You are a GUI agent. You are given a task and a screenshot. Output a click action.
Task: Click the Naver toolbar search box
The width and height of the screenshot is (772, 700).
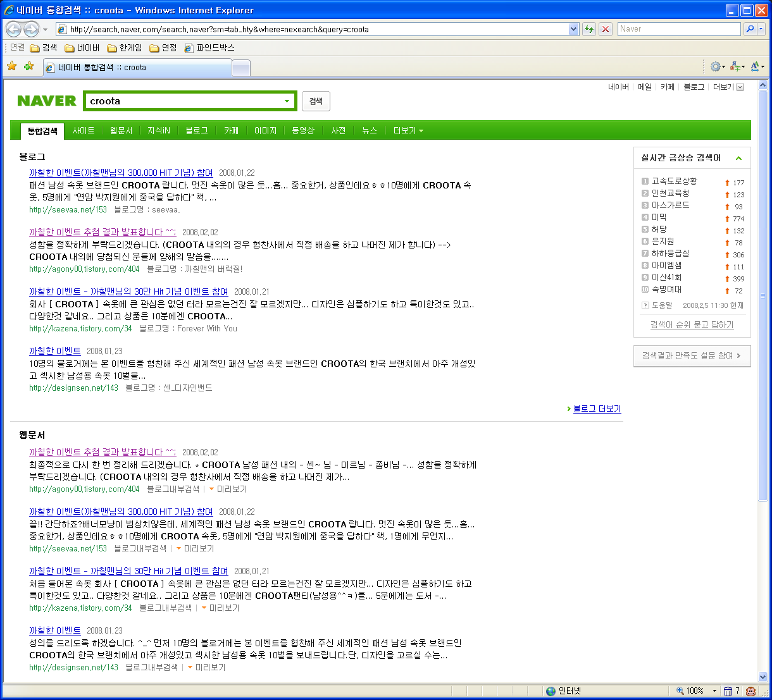[679, 29]
